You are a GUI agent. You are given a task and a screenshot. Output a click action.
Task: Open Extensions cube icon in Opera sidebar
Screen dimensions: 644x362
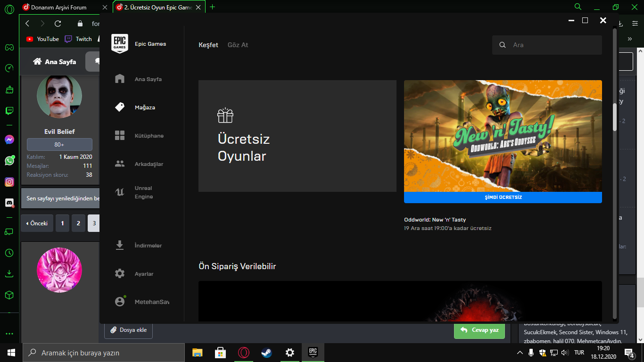tap(9, 295)
